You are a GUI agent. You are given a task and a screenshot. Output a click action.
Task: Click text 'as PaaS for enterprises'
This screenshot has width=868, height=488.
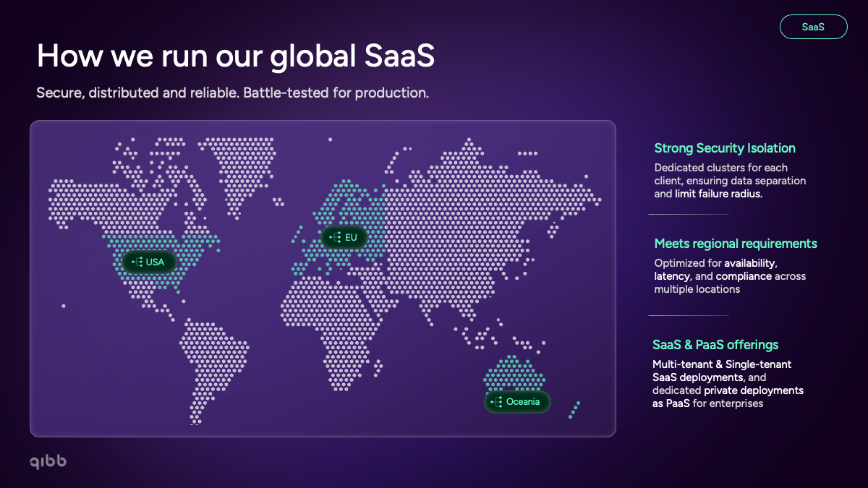708,403
